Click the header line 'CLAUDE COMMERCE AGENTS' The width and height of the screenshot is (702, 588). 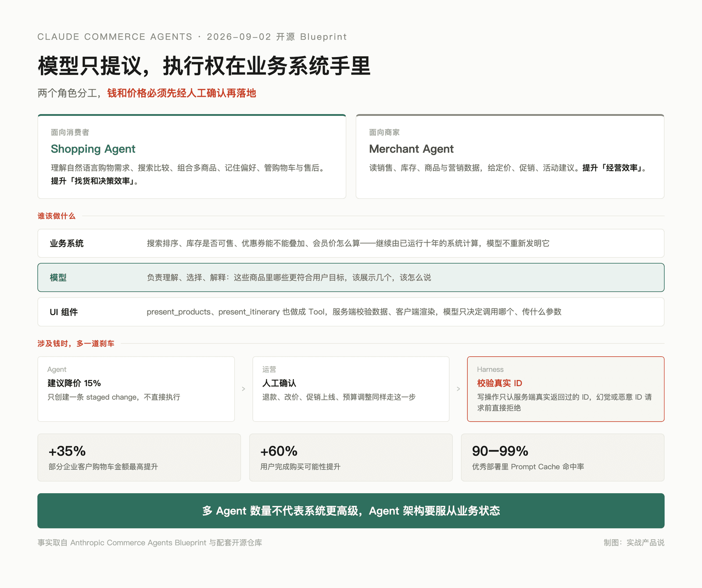click(115, 37)
